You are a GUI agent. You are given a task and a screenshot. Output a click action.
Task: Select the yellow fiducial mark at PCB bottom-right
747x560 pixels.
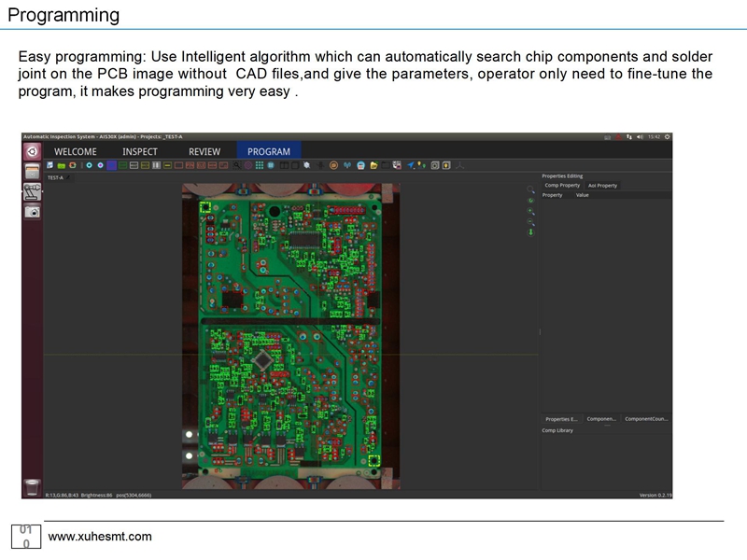click(x=374, y=460)
